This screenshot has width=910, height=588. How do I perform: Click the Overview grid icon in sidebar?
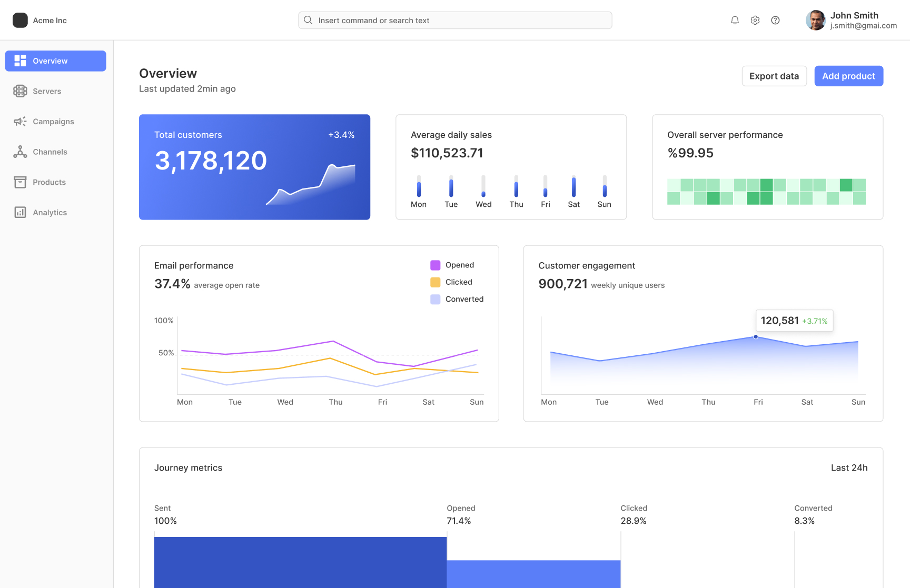20,61
